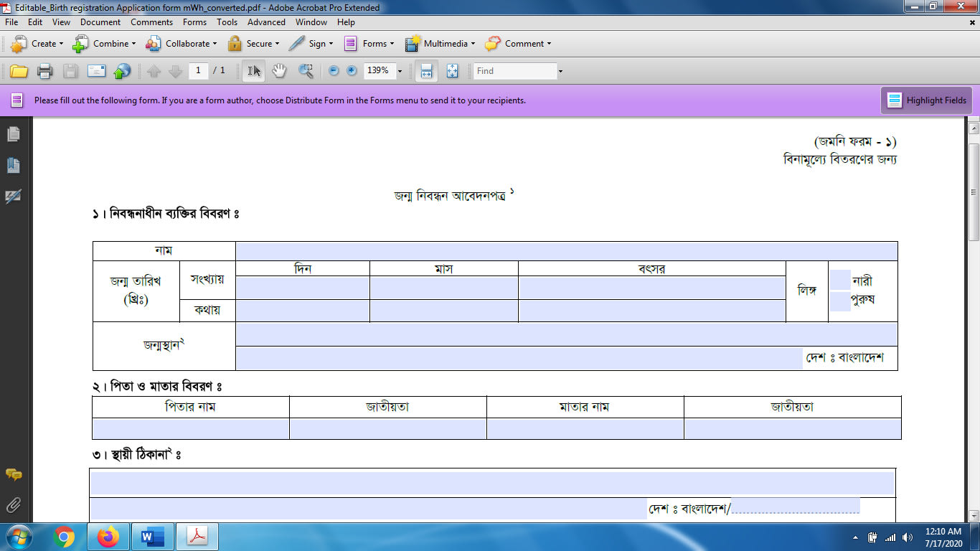Open the Edit menu
This screenshot has width=980, height=551.
point(35,22)
